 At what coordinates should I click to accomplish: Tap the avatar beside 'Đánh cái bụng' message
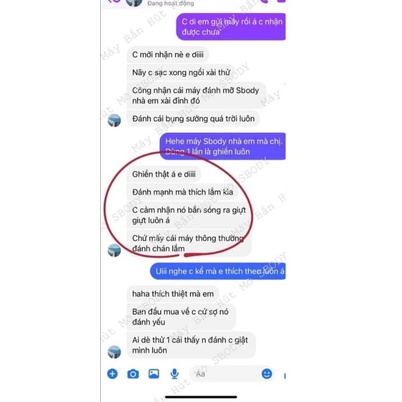click(114, 120)
